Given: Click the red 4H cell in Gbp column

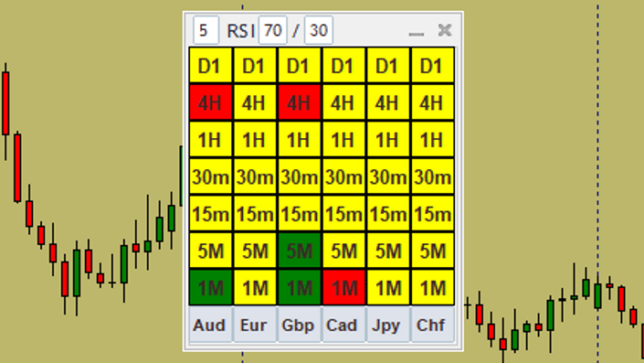Looking at the screenshot, I should pos(299,102).
